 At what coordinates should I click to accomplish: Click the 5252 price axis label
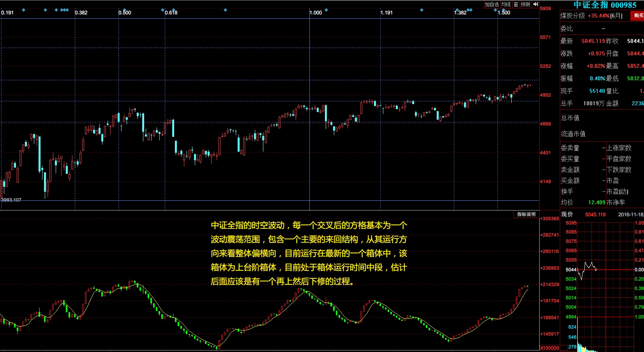point(545,66)
